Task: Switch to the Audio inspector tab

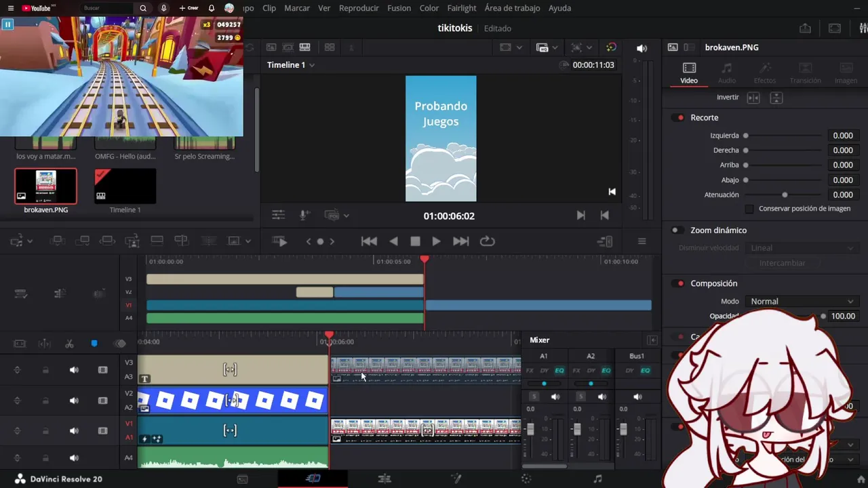Action: 727,73
